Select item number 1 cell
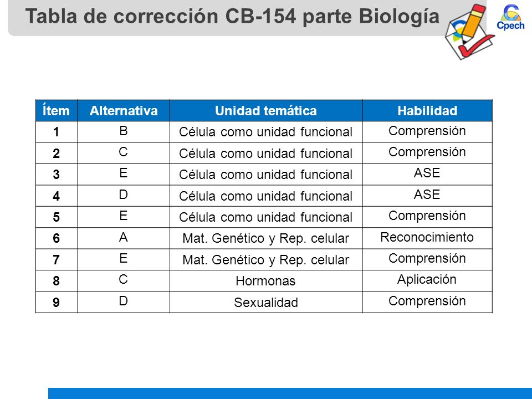The width and height of the screenshot is (532, 399). coord(57,132)
